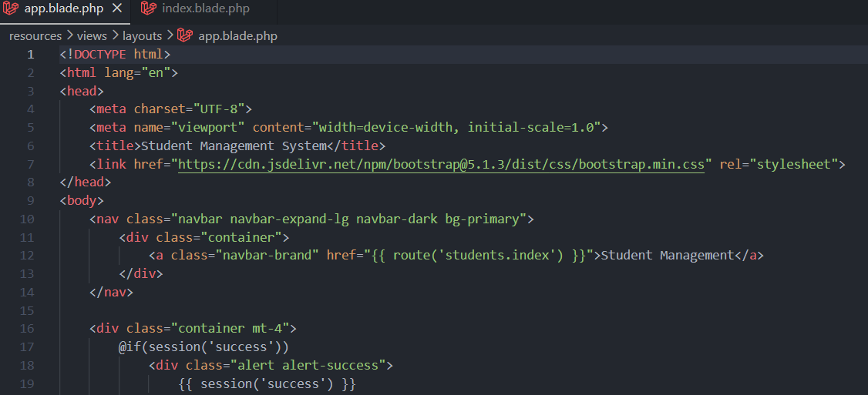Click the route('students.index') expression

click(x=478, y=256)
